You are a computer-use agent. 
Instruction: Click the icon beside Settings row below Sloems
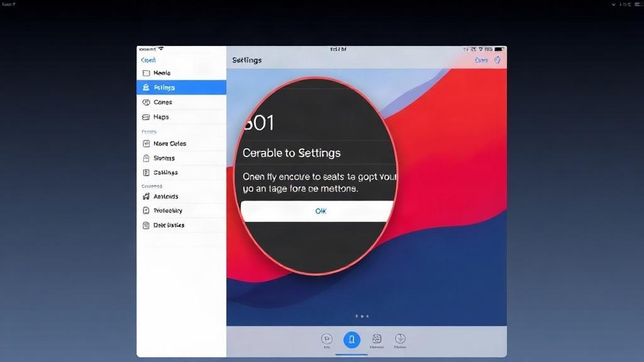click(x=146, y=173)
